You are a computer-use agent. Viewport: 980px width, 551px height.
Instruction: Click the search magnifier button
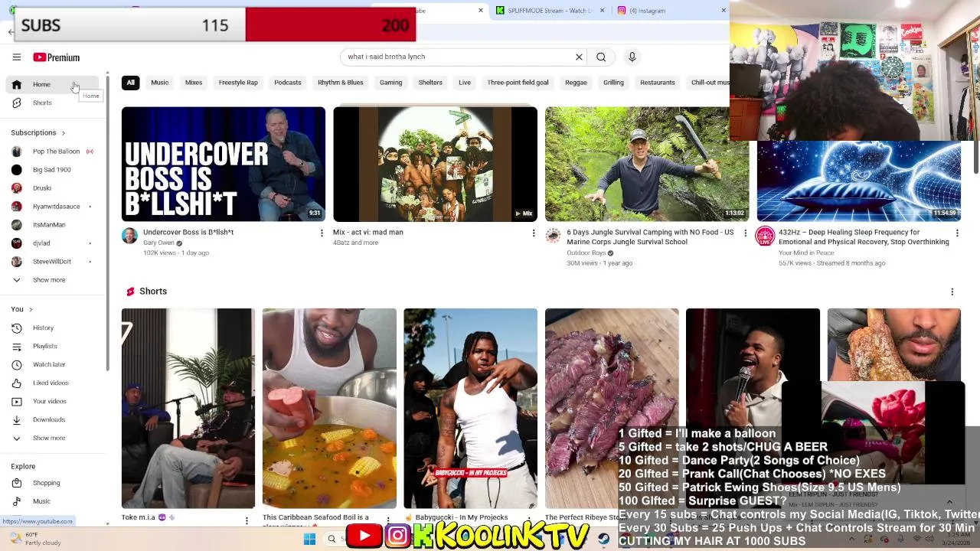point(601,57)
